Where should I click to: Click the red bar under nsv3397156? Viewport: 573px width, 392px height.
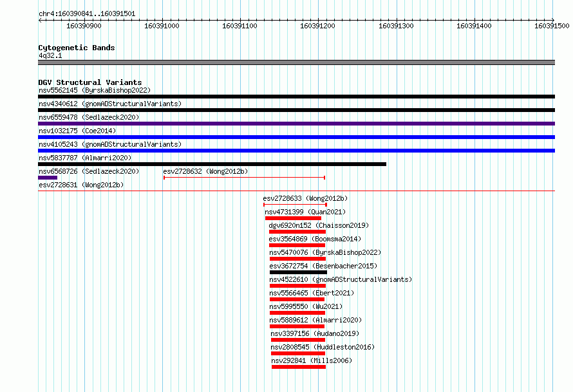click(x=298, y=340)
